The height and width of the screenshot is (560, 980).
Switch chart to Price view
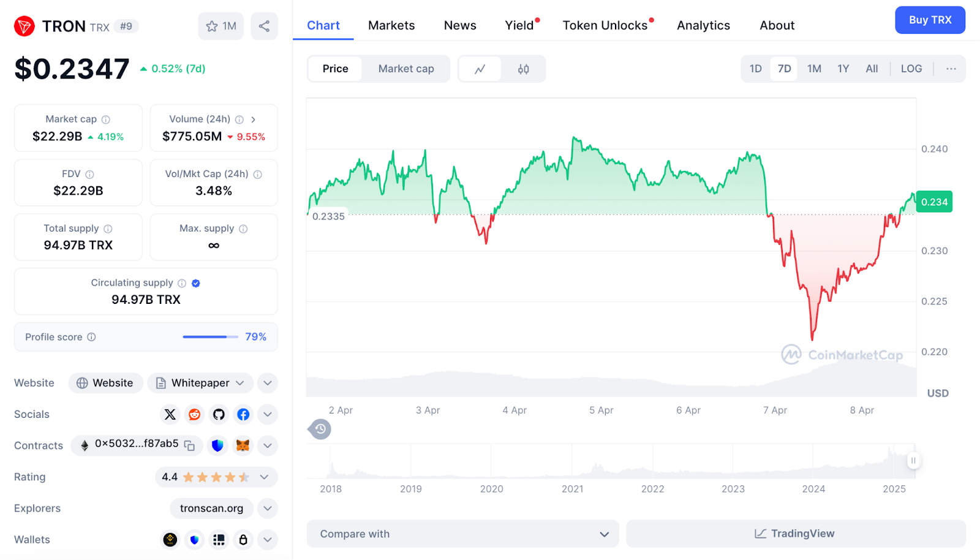(x=335, y=69)
